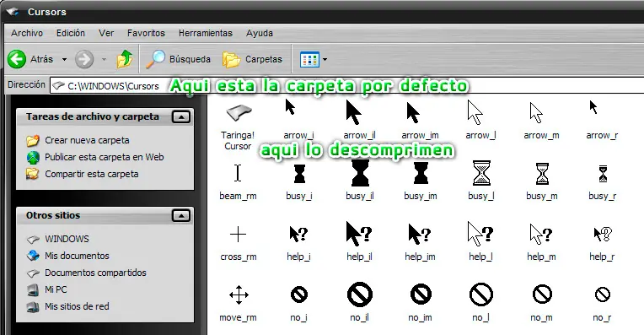Viewport: 644px width, 335px height.
Task: Open the Archivo menu
Action: 27,33
